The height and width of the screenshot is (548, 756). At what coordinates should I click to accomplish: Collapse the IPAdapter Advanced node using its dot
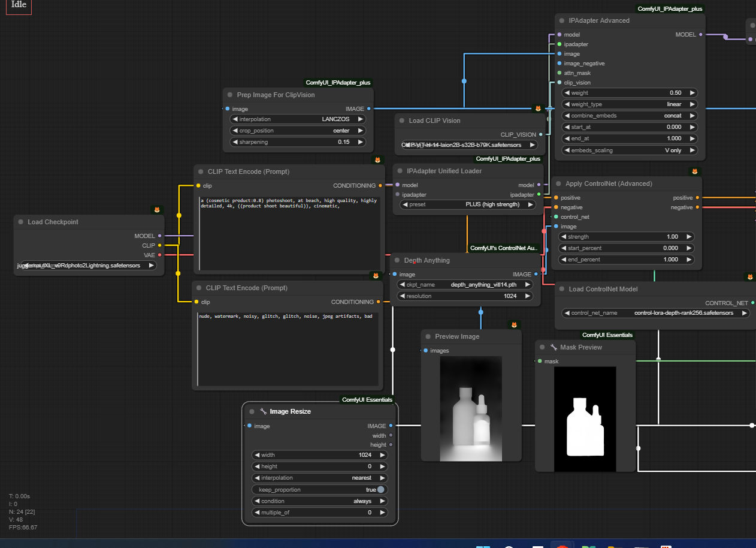point(562,20)
